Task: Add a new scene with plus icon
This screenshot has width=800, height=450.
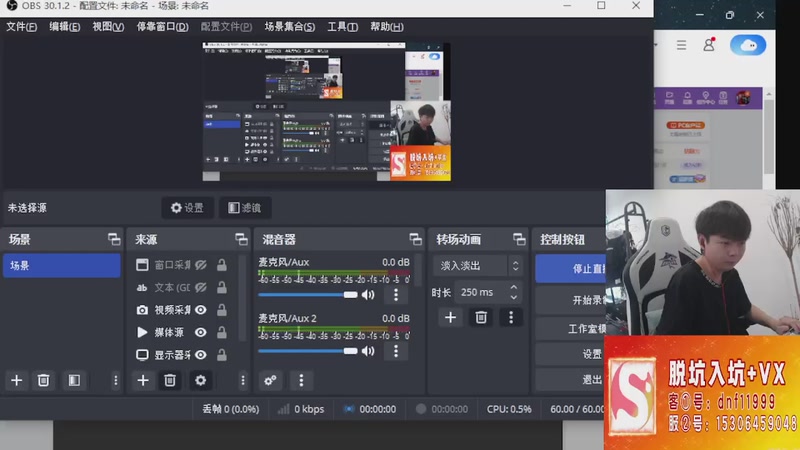Action: pyautogui.click(x=16, y=380)
